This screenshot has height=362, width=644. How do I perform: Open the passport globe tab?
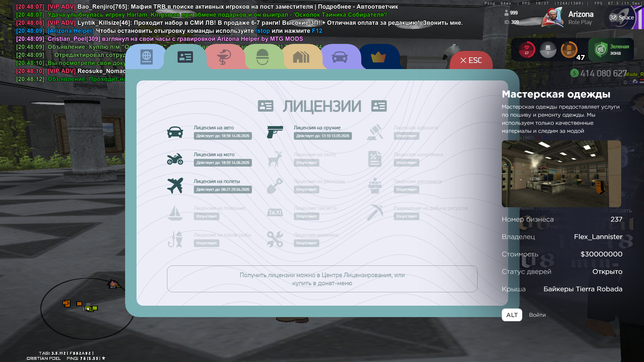pos(146,57)
